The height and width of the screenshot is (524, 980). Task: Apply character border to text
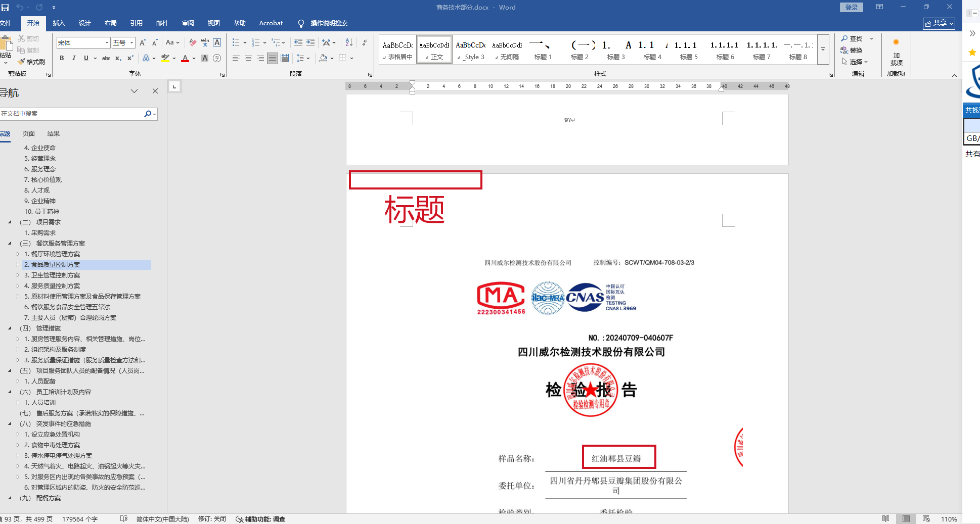pos(217,42)
